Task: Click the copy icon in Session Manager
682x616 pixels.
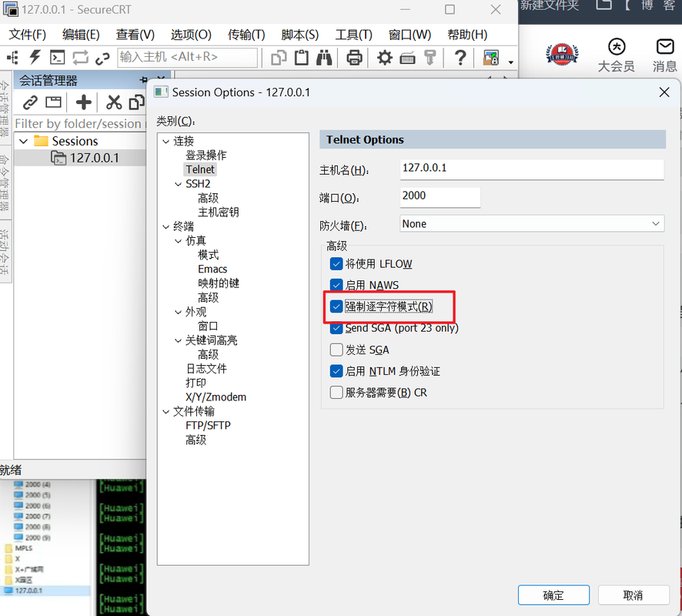Action: [136, 102]
